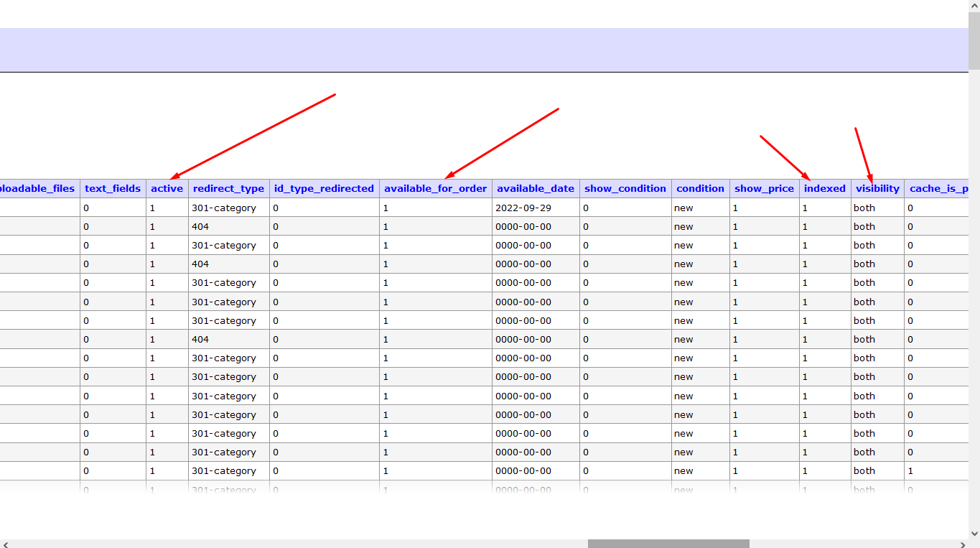
Task: Sort by the active column header
Action: click(167, 188)
